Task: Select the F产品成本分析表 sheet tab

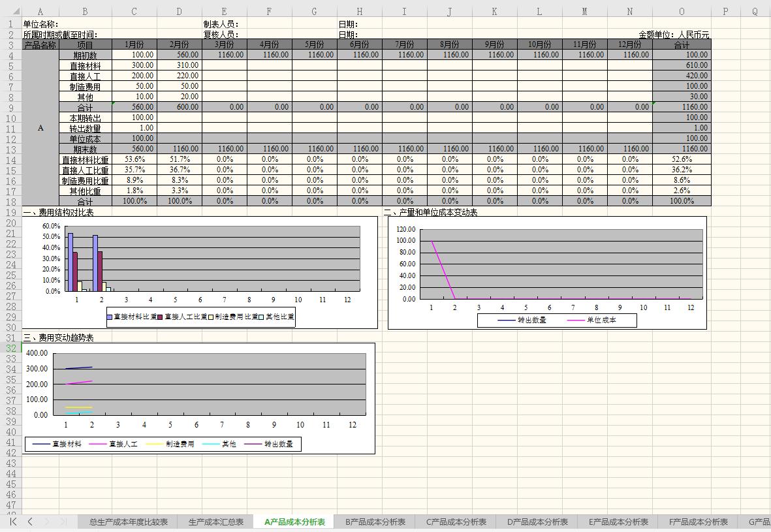Action: coord(698,522)
